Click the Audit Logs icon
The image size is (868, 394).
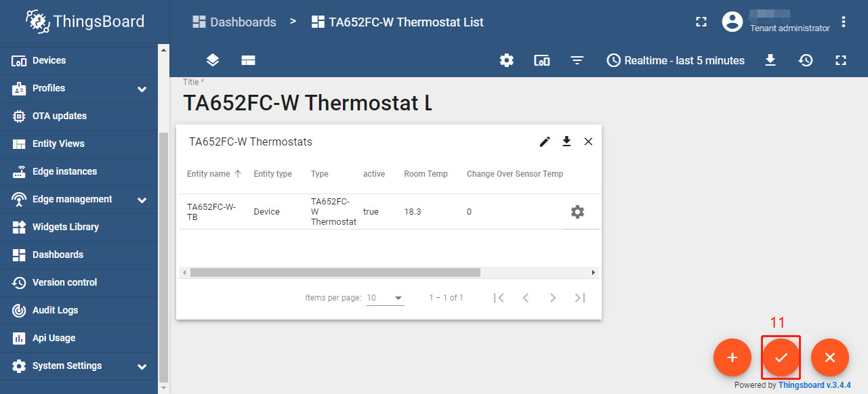pos(19,310)
